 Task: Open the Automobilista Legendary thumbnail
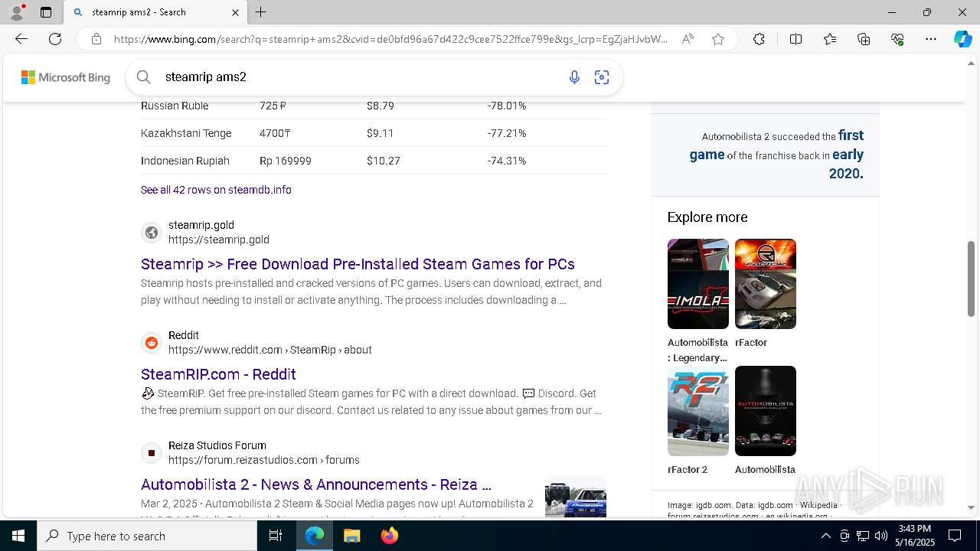(x=698, y=284)
